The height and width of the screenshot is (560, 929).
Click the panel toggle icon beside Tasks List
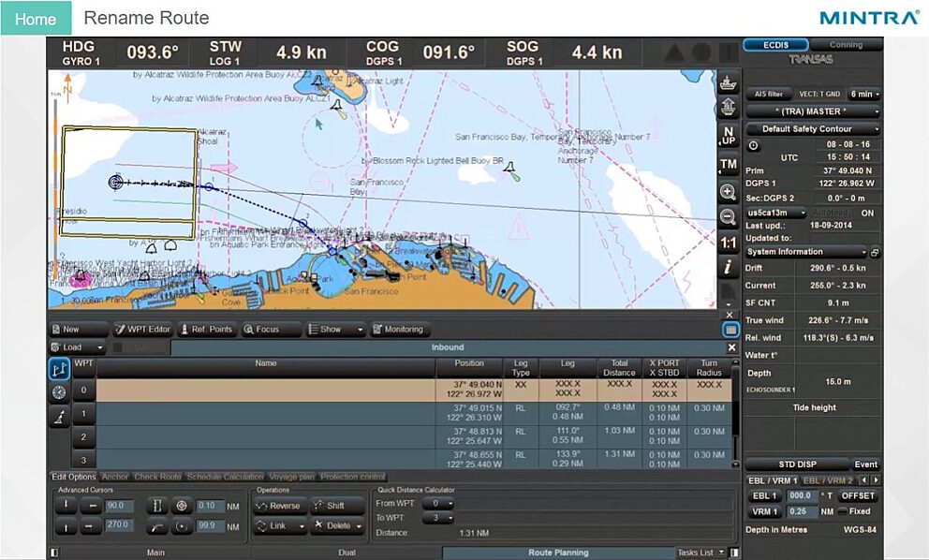point(734,553)
